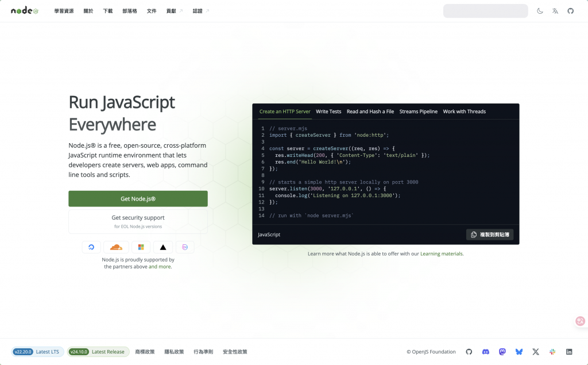The height and width of the screenshot is (365, 588).
Task: Click code line 'console.log' statement
Action: pyautogui.click(x=338, y=195)
